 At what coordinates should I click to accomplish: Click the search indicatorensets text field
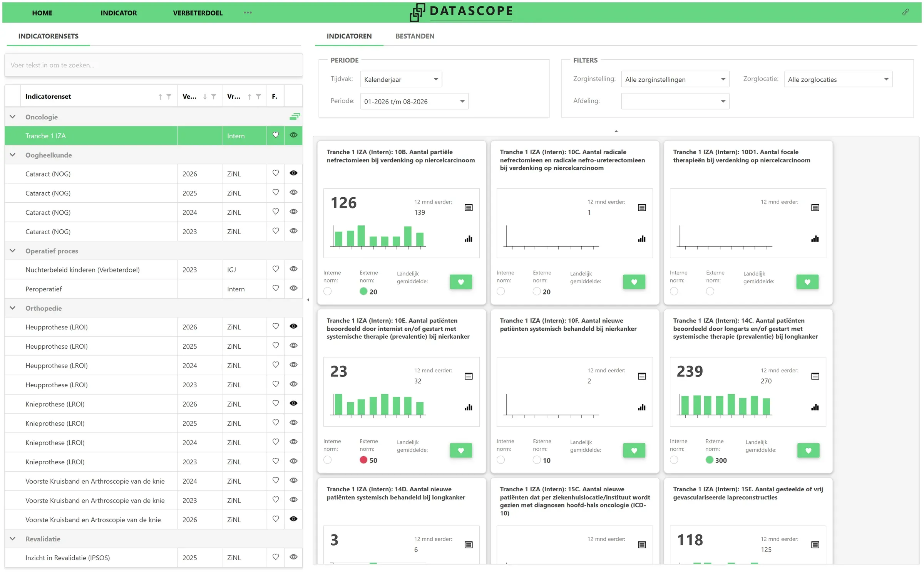[154, 65]
